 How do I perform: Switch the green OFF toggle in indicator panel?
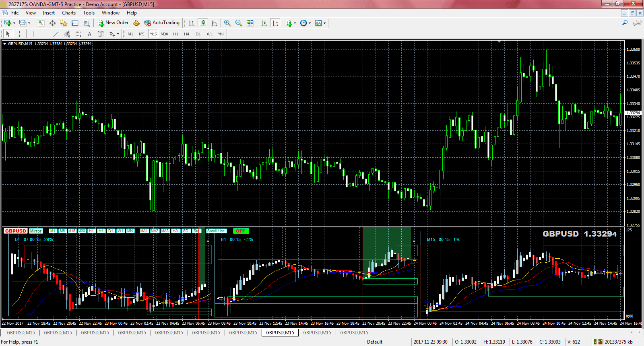241,231
